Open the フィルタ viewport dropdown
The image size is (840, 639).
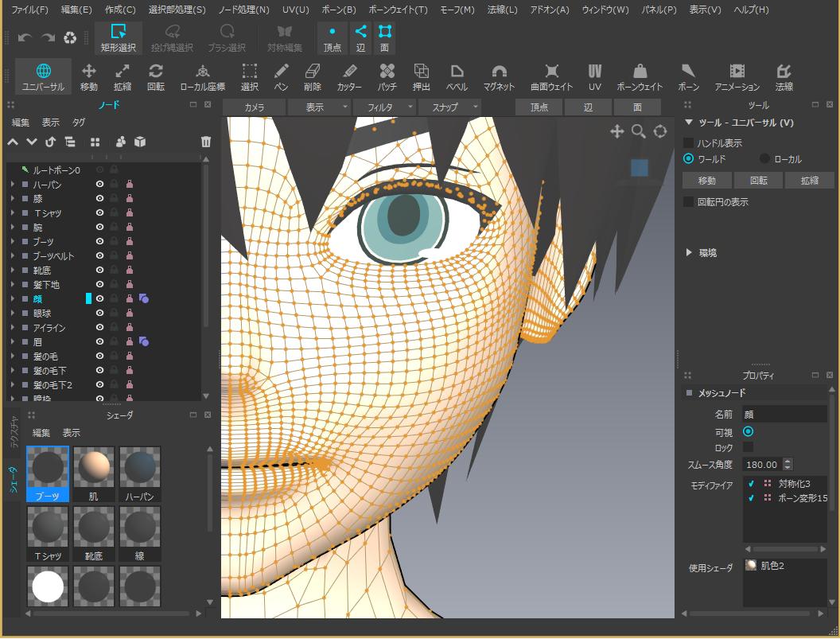pyautogui.click(x=383, y=107)
